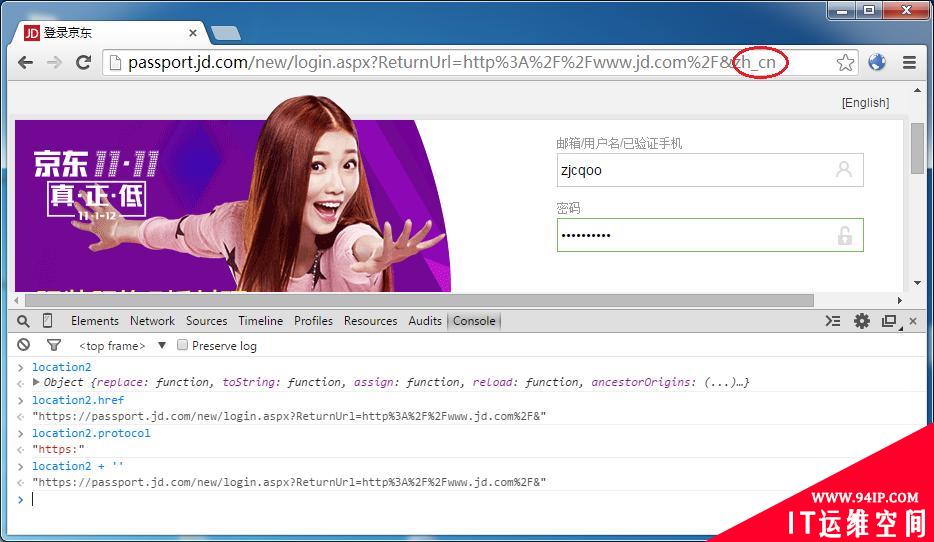Click the location2.protocol console entry
The width and height of the screenshot is (934, 542).
91,433
